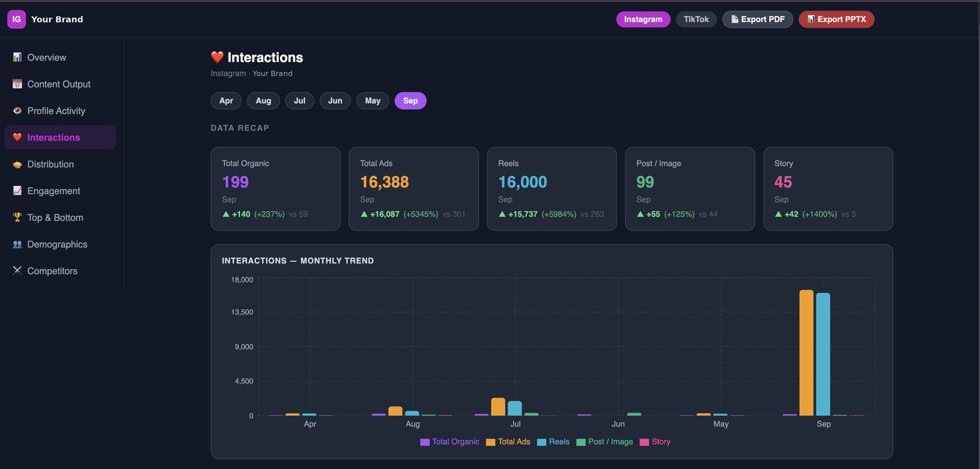980x469 pixels.
Task: Select the Aug month filter
Action: click(x=263, y=101)
